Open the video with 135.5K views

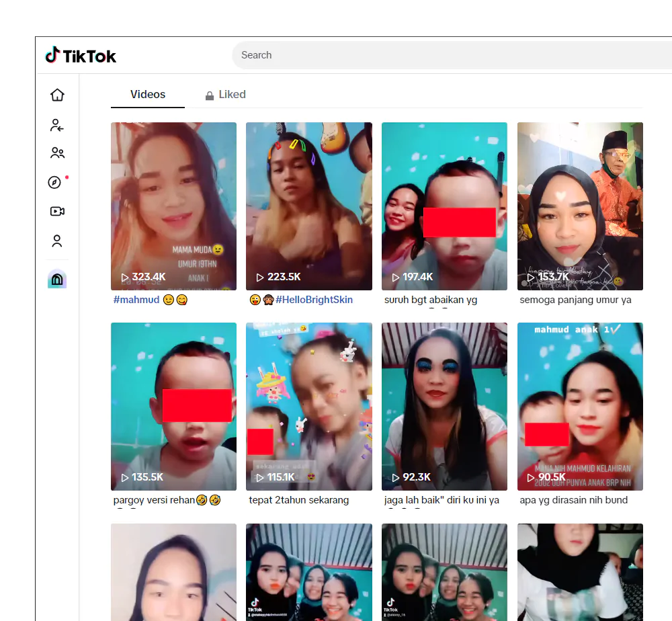[173, 407]
